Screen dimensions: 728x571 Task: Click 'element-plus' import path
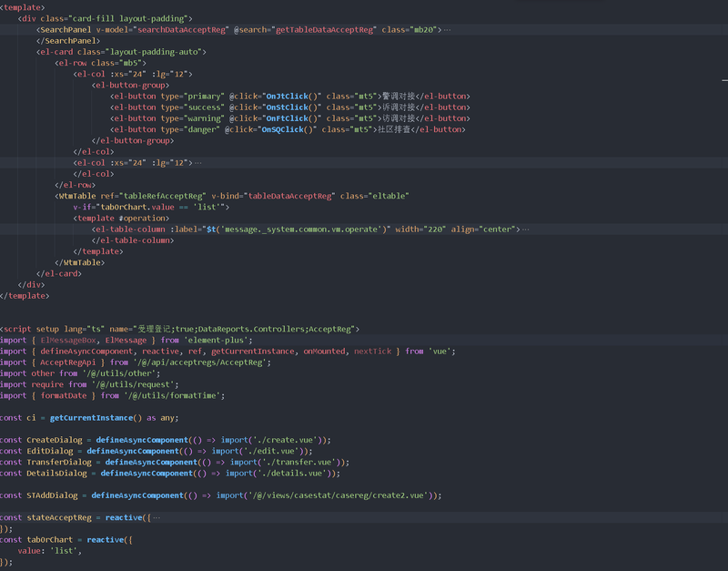click(x=217, y=341)
